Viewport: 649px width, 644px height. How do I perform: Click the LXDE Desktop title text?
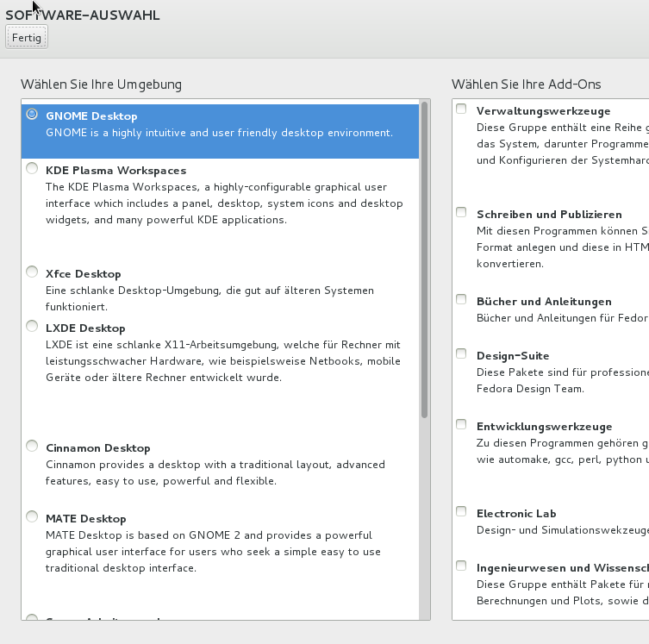[x=85, y=328]
